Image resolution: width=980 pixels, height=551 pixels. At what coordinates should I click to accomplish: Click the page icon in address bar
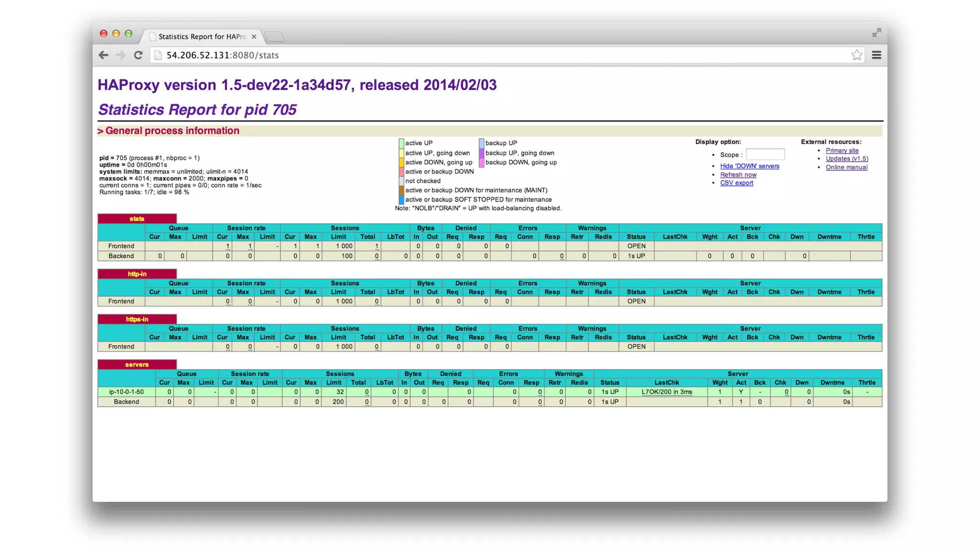(x=157, y=55)
